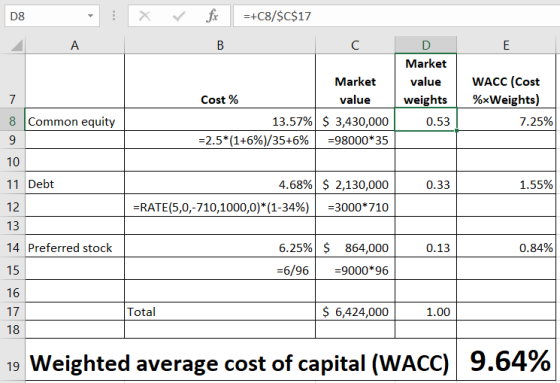
Task: Click the Select All corner triangle
Action: pos(16,45)
